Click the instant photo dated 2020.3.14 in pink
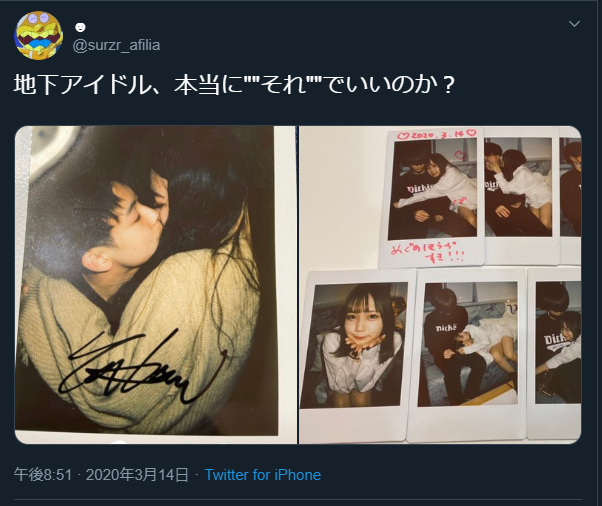Screen dimensions: 602x506 coord(433,198)
